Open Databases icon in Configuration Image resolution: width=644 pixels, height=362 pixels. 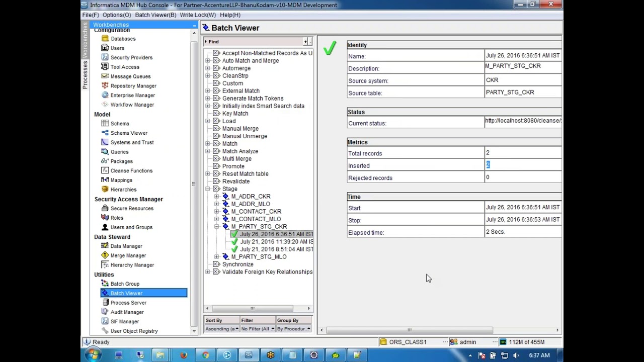pyautogui.click(x=105, y=39)
